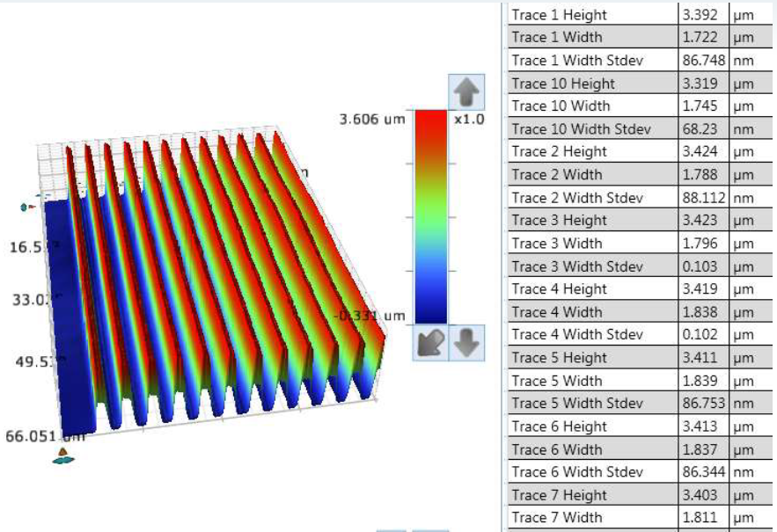Select the Trace 4 Height row label
The width and height of the screenshot is (777, 532).
click(x=559, y=289)
